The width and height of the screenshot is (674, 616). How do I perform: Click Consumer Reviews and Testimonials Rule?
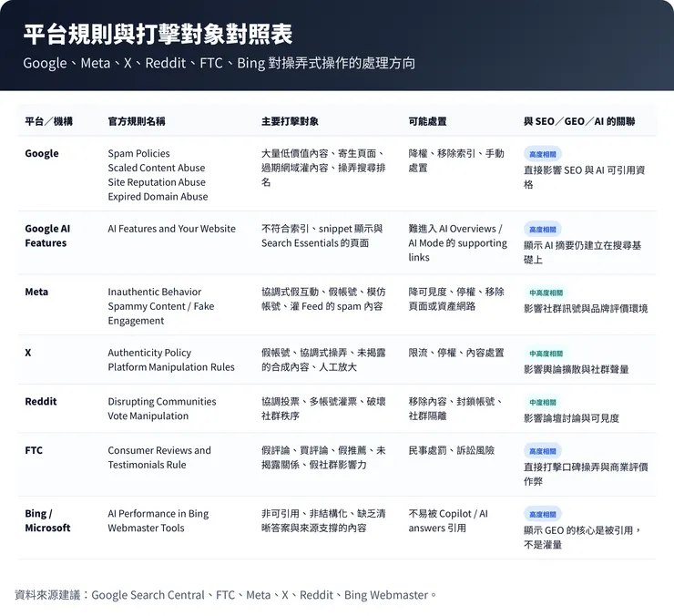pos(159,457)
